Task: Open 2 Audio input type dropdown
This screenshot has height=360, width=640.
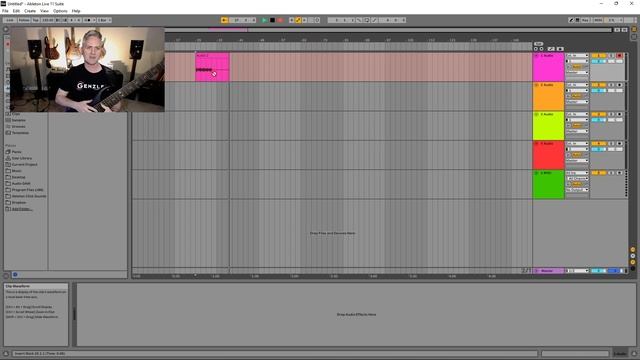Action: tap(577, 85)
